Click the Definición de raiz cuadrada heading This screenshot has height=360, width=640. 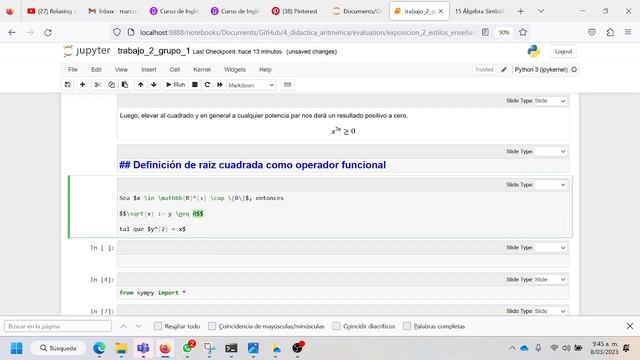pos(252,165)
